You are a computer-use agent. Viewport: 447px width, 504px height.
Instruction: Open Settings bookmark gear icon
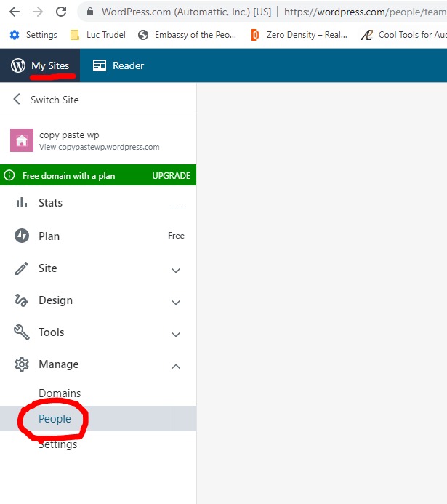point(15,35)
